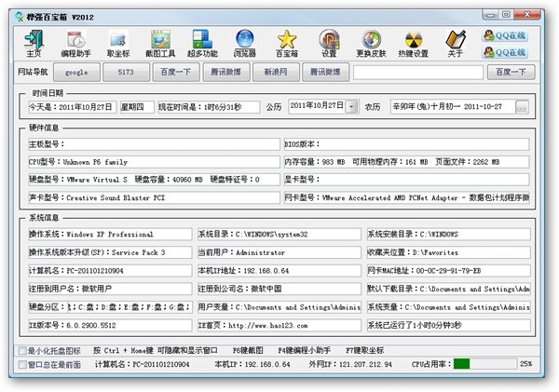Click the 默认下载目录 field
This screenshot has height=392, width=559.
pos(449,289)
